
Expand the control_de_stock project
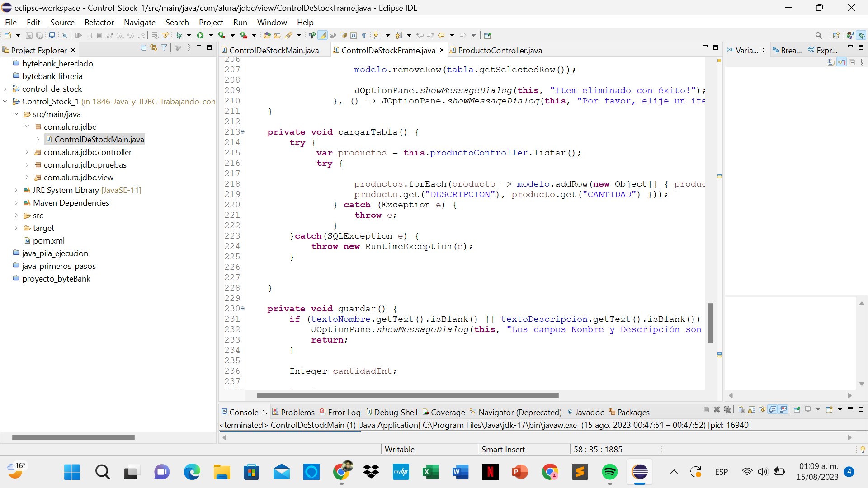[5, 89]
